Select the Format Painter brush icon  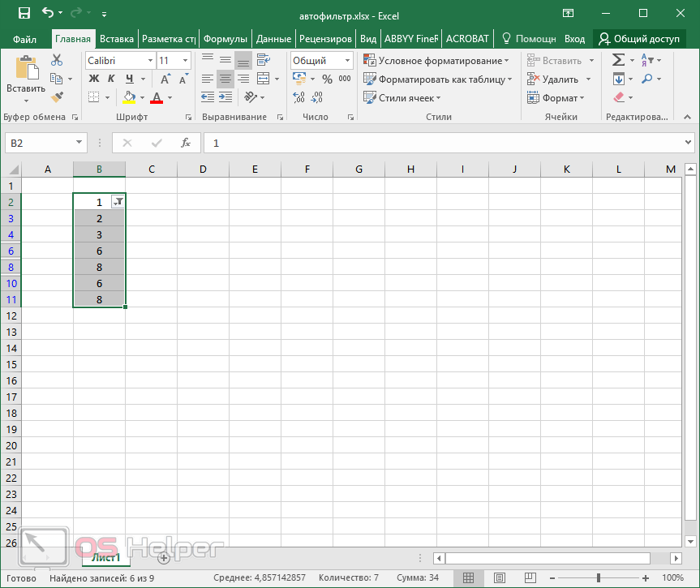pyautogui.click(x=57, y=97)
